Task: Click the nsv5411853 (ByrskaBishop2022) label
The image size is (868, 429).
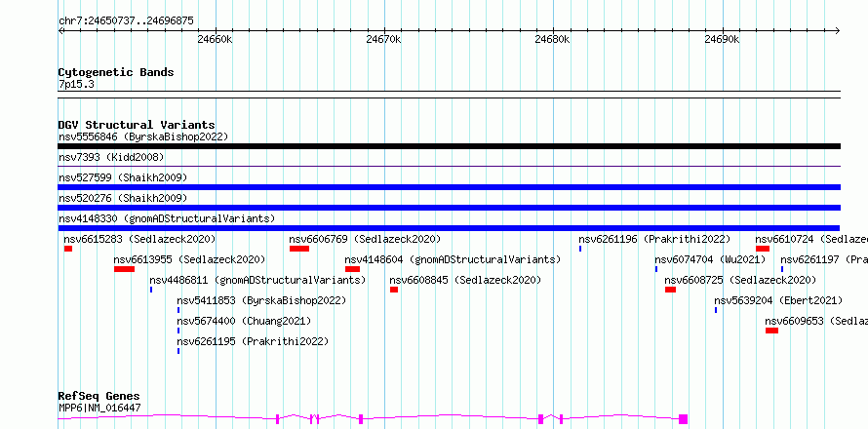Action: (x=261, y=300)
